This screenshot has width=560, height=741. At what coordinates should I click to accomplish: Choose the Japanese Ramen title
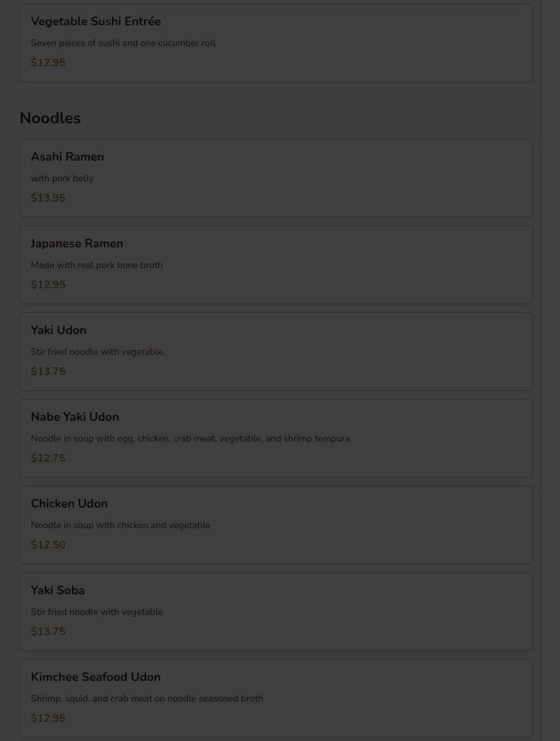click(77, 243)
